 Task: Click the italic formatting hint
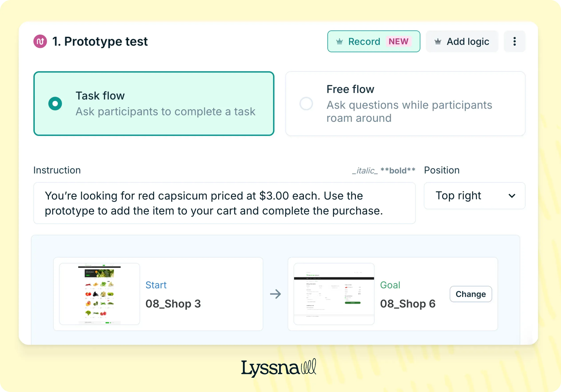pyautogui.click(x=365, y=170)
